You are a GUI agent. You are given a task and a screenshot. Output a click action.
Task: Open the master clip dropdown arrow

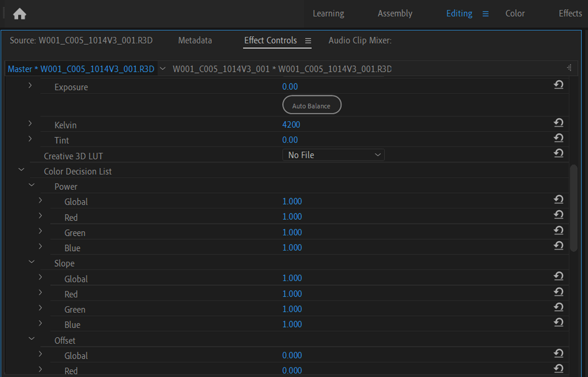click(163, 69)
